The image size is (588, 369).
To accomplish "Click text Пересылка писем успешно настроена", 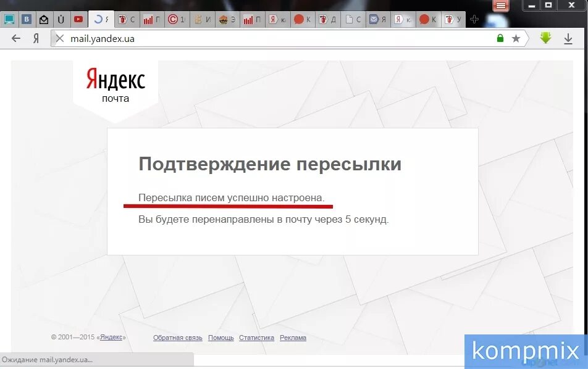I will (232, 197).
